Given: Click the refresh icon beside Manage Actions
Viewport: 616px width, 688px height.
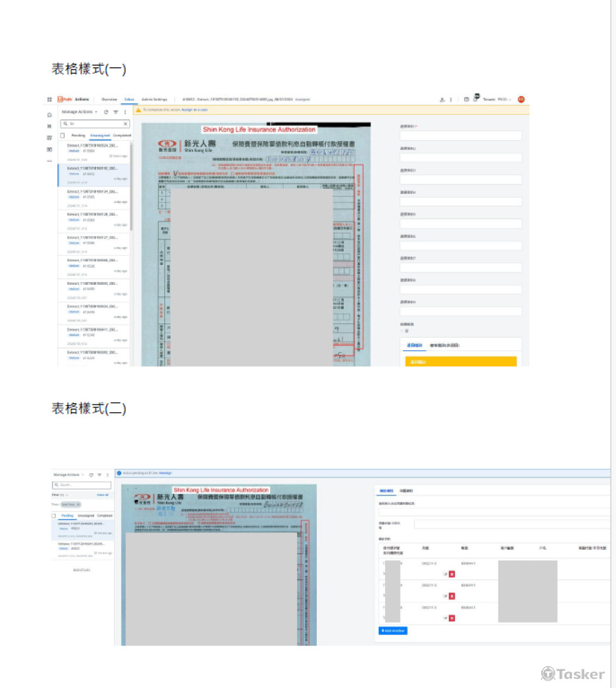Looking at the screenshot, I should 106,111.
